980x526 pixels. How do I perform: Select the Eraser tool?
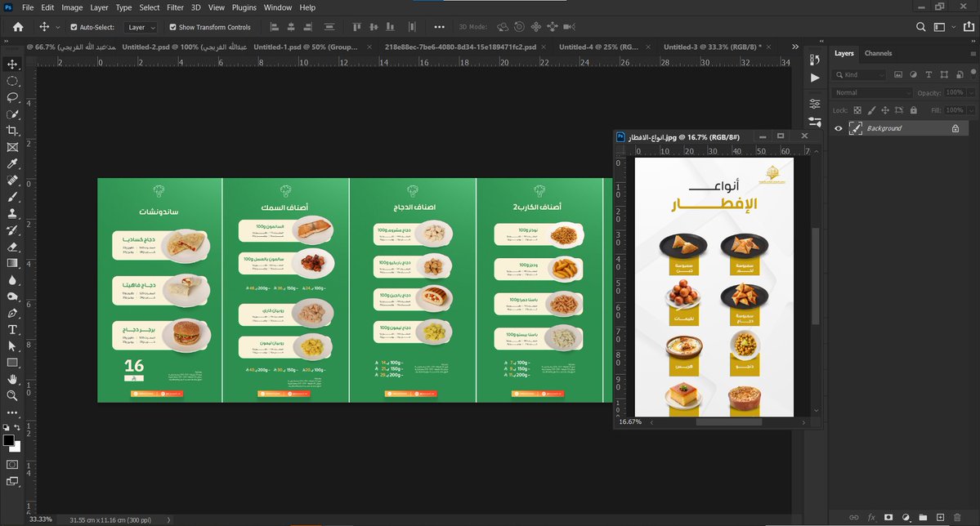pyautogui.click(x=12, y=247)
